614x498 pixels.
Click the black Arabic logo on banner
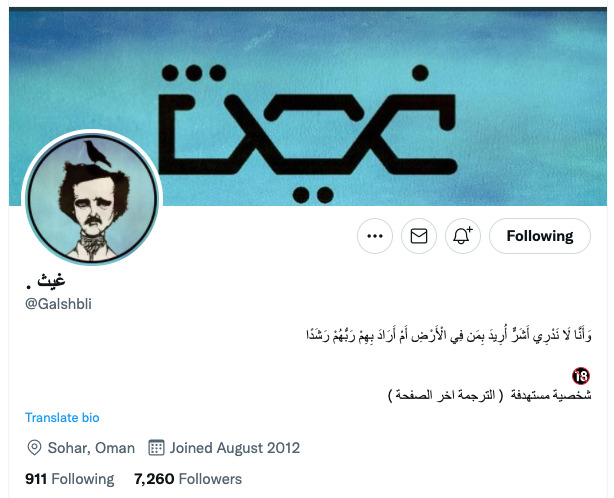coord(308,133)
